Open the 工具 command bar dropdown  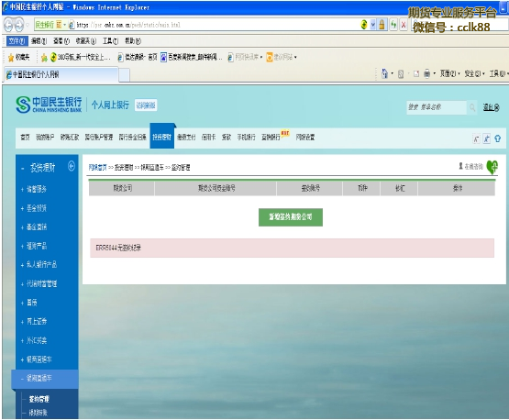click(x=499, y=74)
